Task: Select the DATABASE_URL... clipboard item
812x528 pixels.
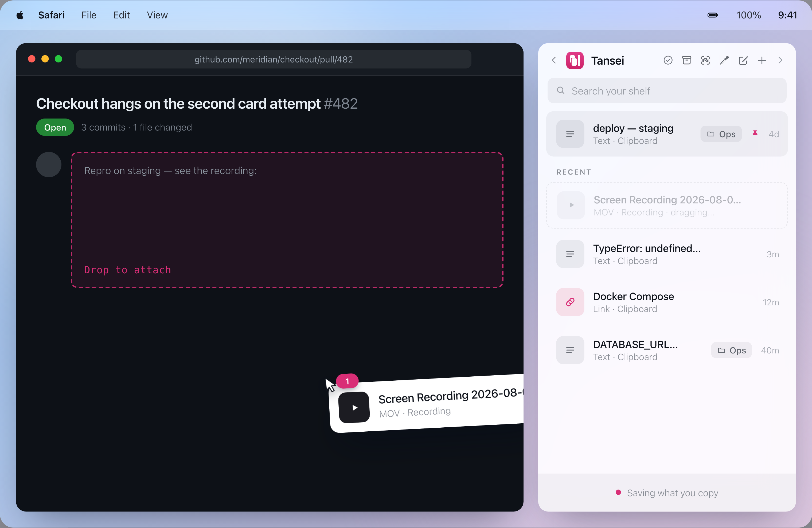Action: pyautogui.click(x=667, y=350)
